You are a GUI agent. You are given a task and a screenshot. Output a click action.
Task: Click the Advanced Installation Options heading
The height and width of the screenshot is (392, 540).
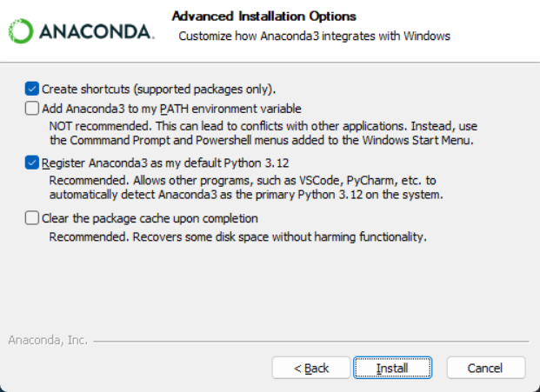(263, 17)
